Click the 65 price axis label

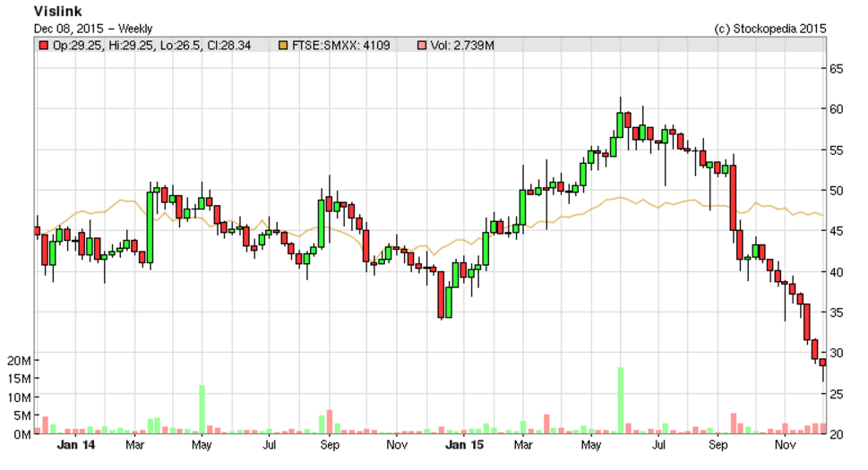coord(836,69)
